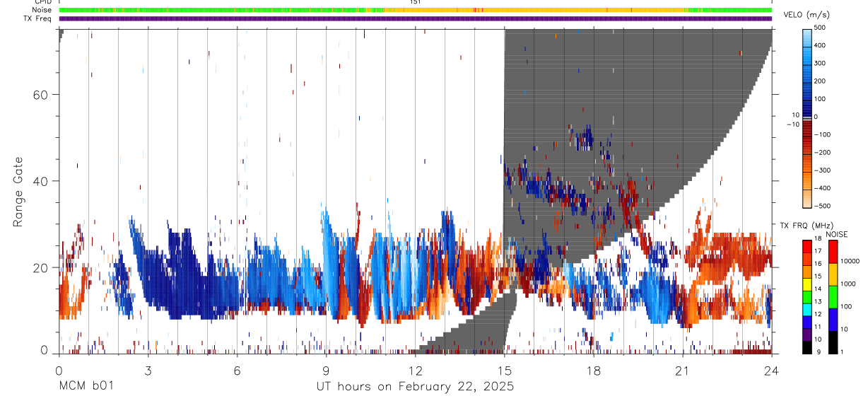Screen dimensions: 868x401
Task: Click the 500 value on the velocity scale
Action: [820, 28]
